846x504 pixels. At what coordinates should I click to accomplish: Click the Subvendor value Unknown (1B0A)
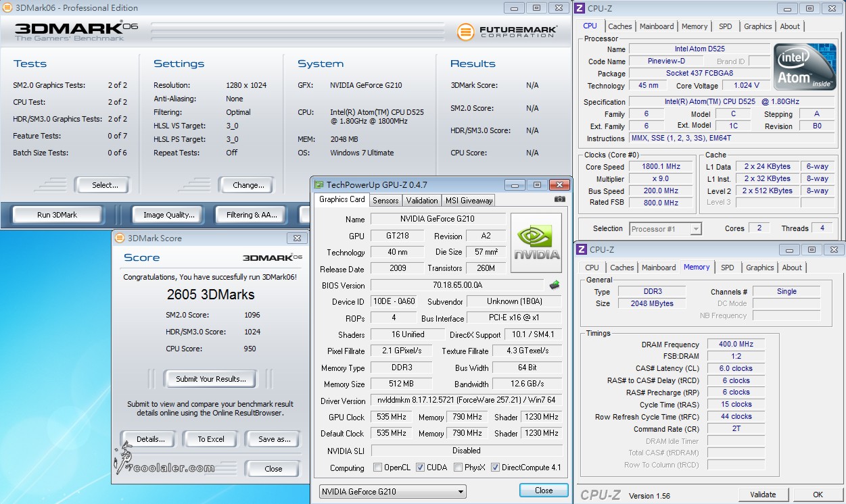pos(514,302)
